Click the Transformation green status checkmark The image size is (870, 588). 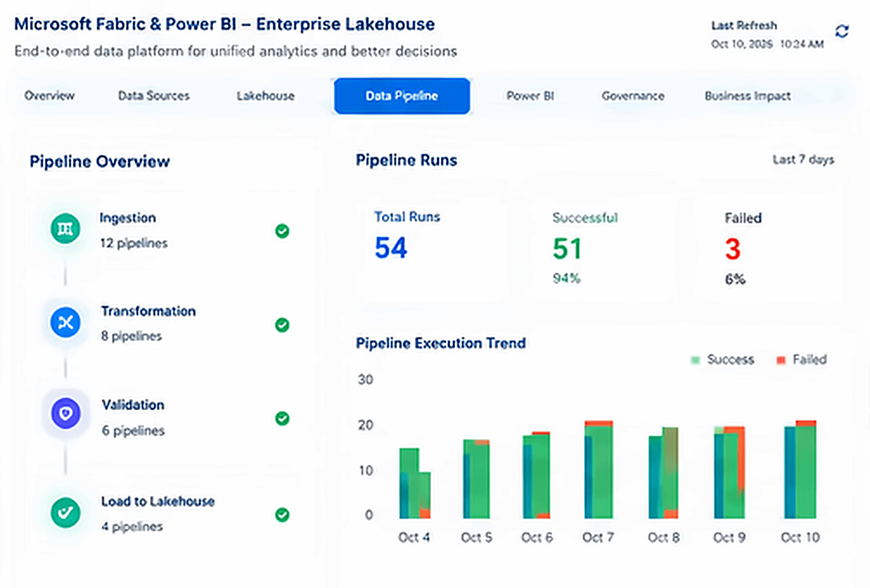282,325
